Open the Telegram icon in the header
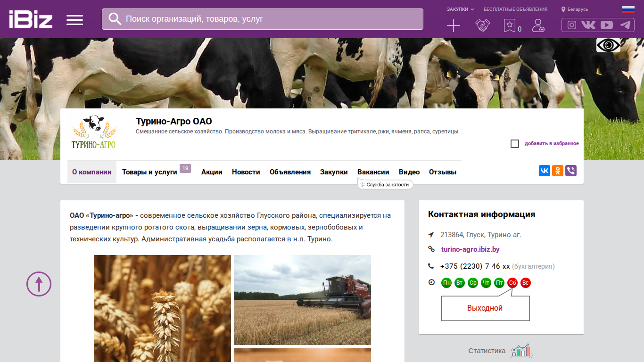The width and height of the screenshot is (644, 362). (x=625, y=25)
